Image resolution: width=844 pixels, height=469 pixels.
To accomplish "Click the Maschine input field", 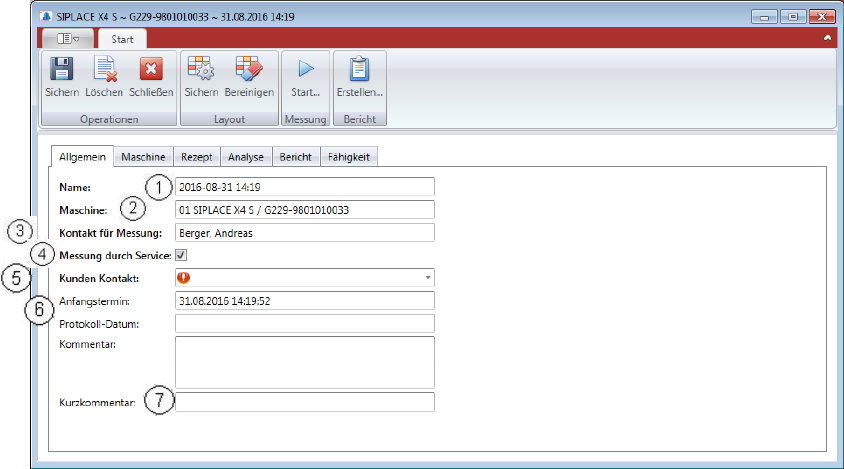I will pos(305,210).
